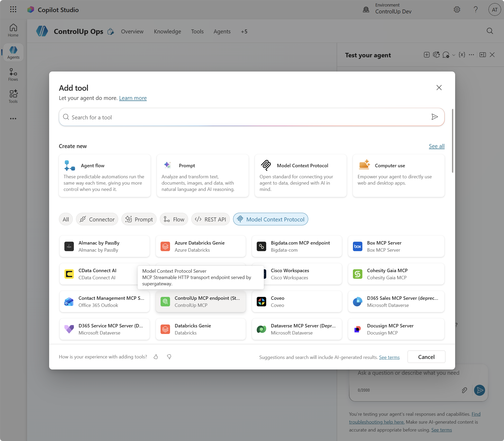Screen dimensions: 504x441
Task: Select the All filter chip
Action: [66, 219]
